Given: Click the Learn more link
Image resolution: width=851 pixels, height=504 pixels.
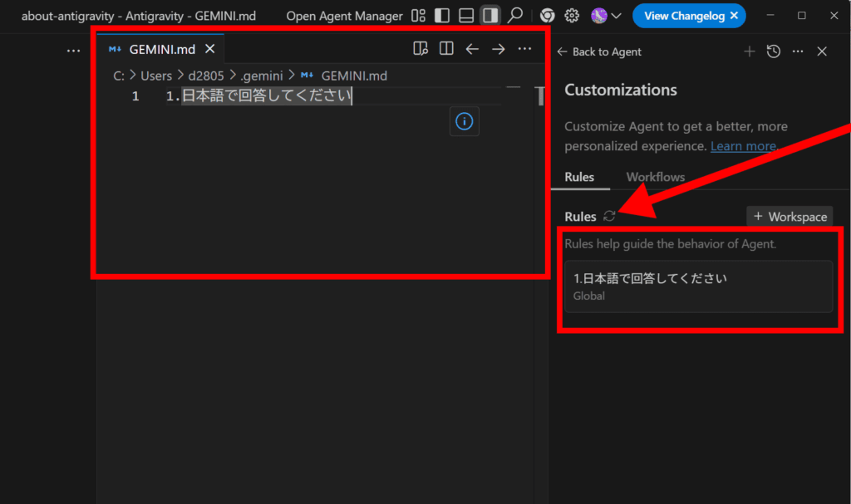Looking at the screenshot, I should tap(743, 146).
